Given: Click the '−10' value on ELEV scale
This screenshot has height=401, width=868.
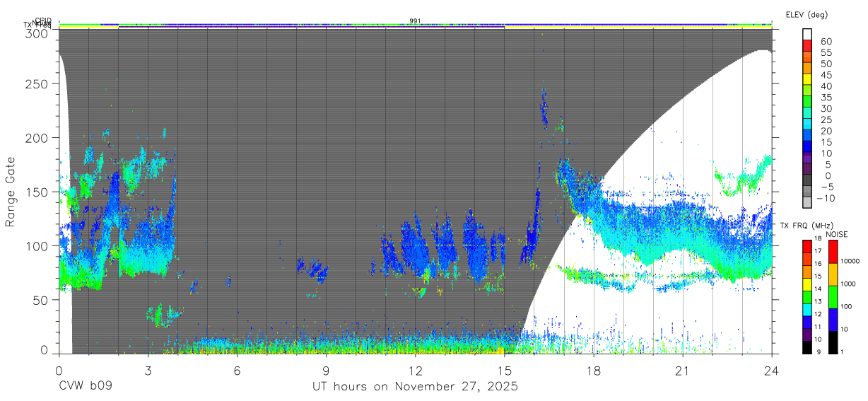Looking at the screenshot, I should (827, 198).
